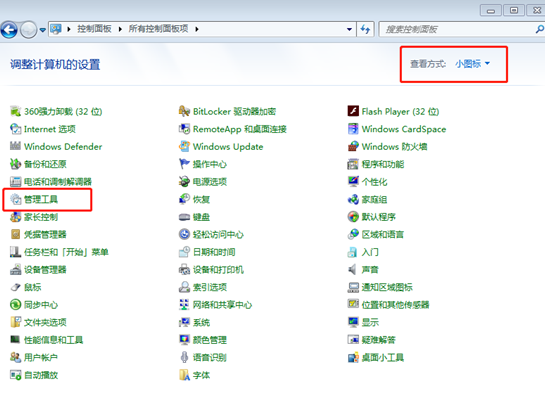Open the 设备和打印机 link

tap(218, 270)
